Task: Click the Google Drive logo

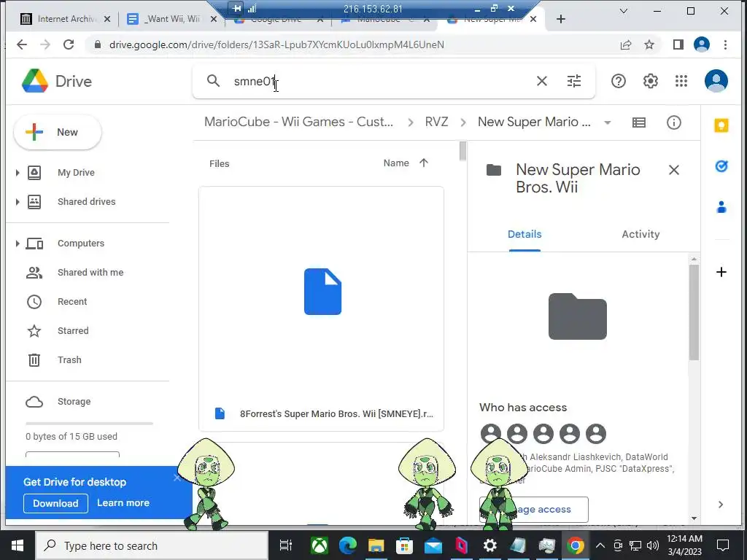Action: pyautogui.click(x=35, y=81)
